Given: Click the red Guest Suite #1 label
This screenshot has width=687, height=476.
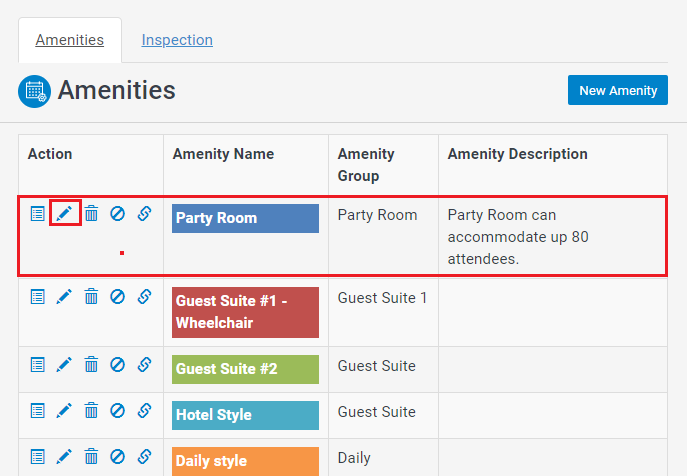Looking at the screenshot, I should [245, 311].
